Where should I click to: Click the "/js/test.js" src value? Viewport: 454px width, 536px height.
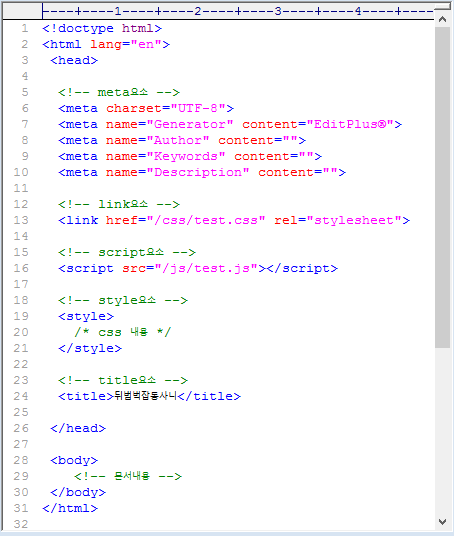(x=206, y=269)
